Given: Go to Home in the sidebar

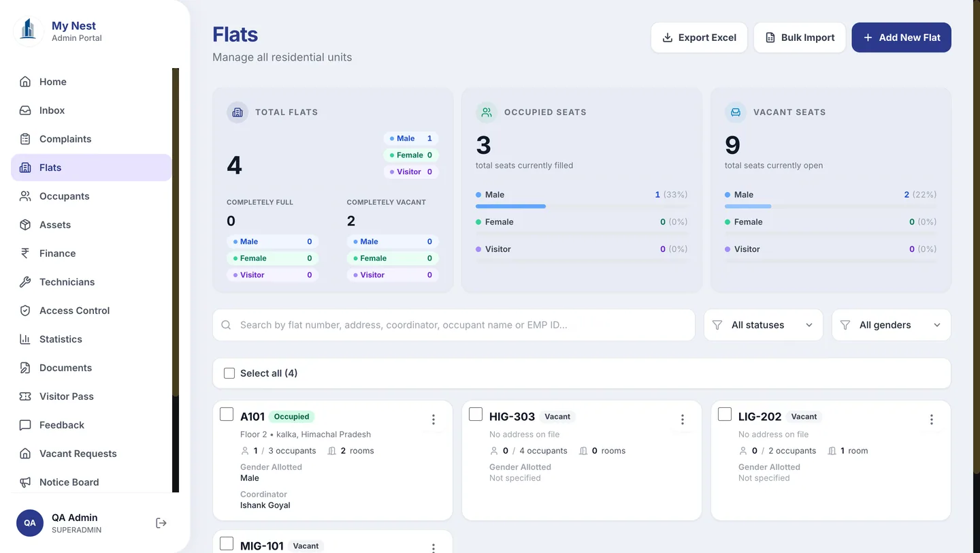Looking at the screenshot, I should [x=91, y=82].
